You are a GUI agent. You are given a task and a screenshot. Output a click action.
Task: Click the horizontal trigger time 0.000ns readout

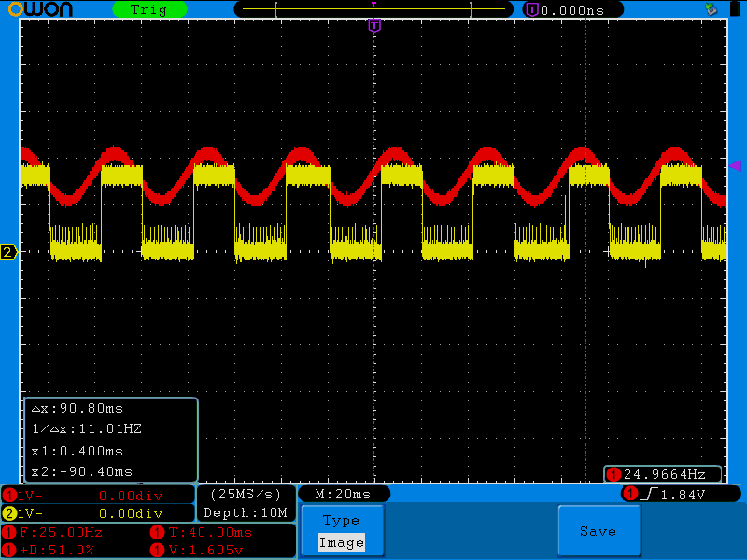pyautogui.click(x=572, y=10)
